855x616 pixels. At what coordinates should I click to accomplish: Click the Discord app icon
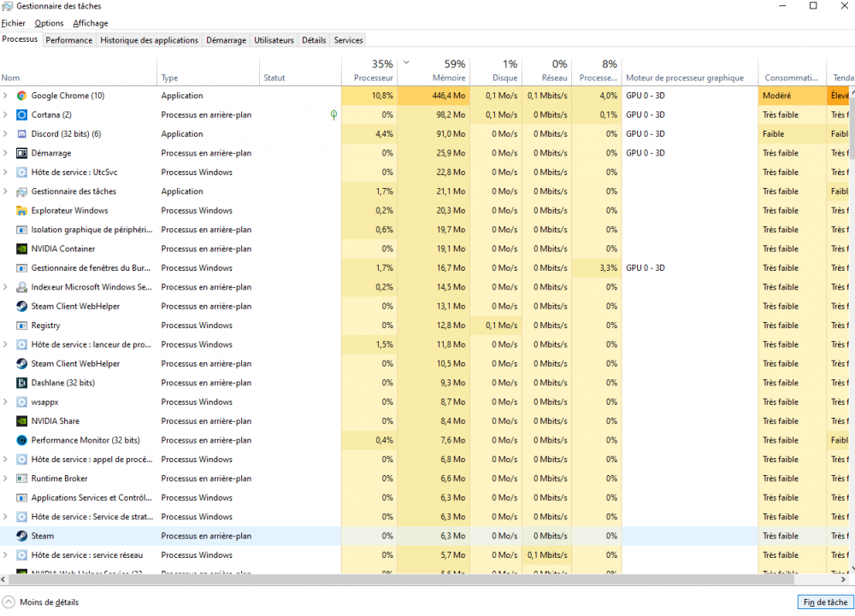[x=22, y=134]
